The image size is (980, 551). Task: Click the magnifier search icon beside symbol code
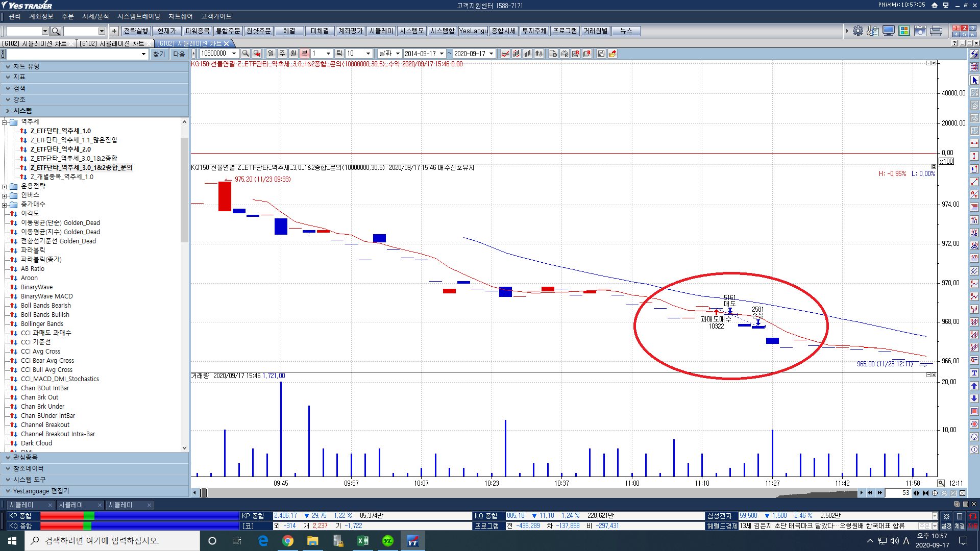[246, 54]
